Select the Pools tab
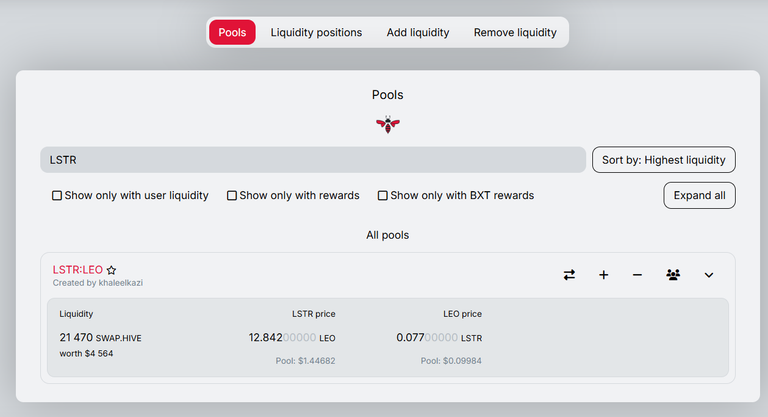The image size is (768, 417). pyautogui.click(x=232, y=32)
